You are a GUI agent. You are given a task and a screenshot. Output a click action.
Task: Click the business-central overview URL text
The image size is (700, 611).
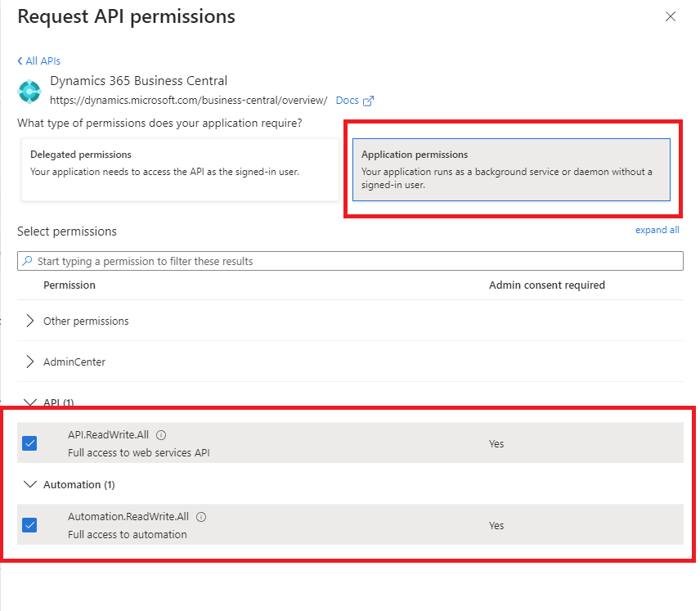click(x=188, y=101)
